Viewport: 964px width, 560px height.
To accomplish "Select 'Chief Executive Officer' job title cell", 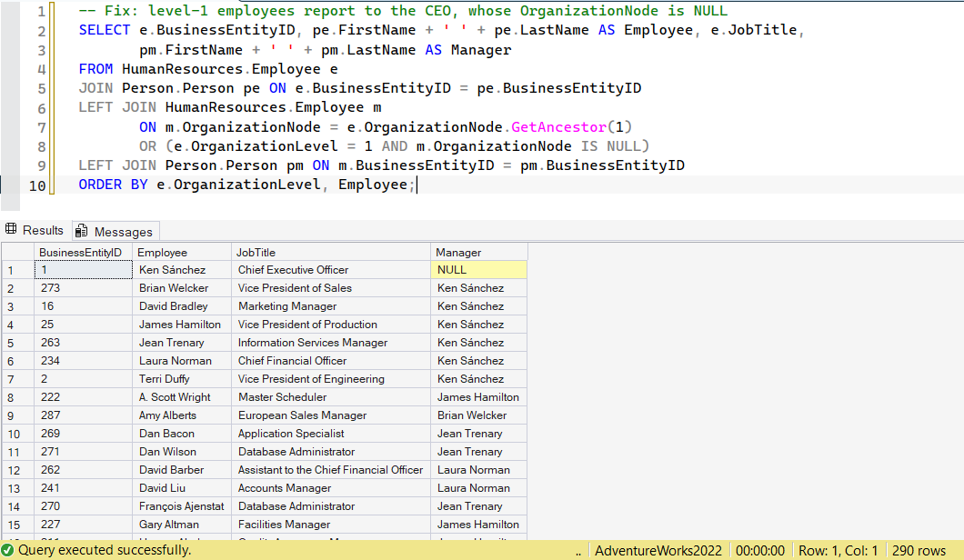I will tap(331, 270).
